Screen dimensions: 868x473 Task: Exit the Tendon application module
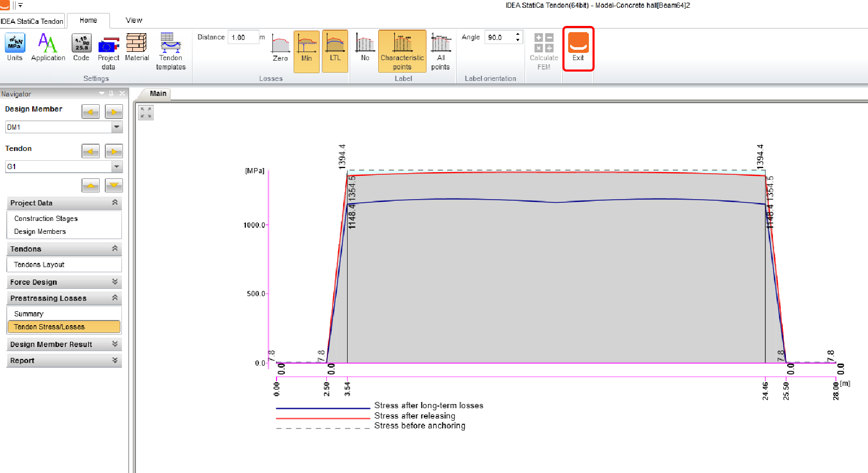click(x=578, y=48)
